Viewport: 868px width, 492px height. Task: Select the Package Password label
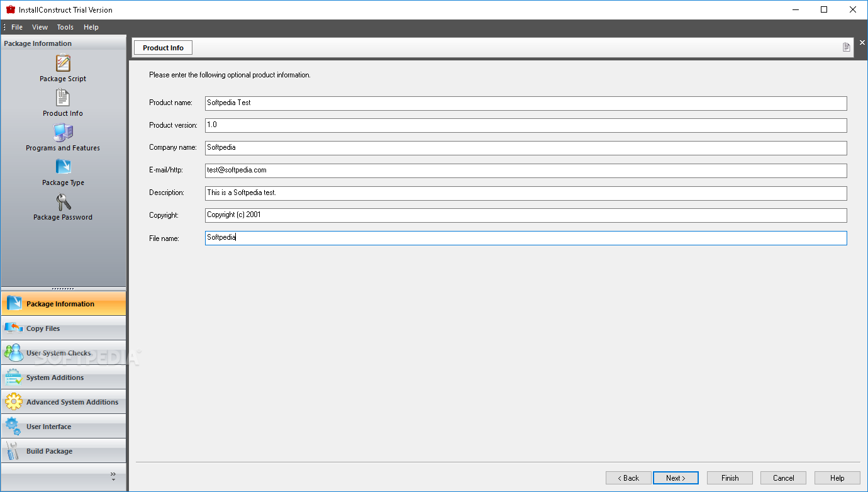pos(63,217)
